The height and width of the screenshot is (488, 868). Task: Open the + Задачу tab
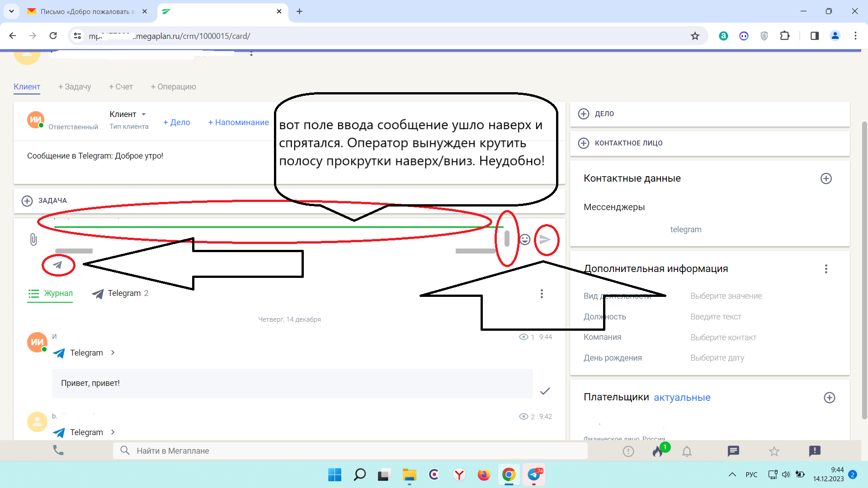point(75,87)
